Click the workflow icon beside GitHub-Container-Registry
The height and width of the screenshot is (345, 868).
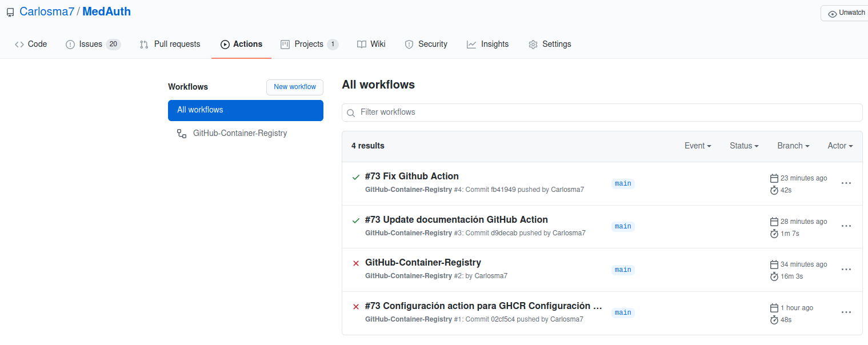coord(182,134)
